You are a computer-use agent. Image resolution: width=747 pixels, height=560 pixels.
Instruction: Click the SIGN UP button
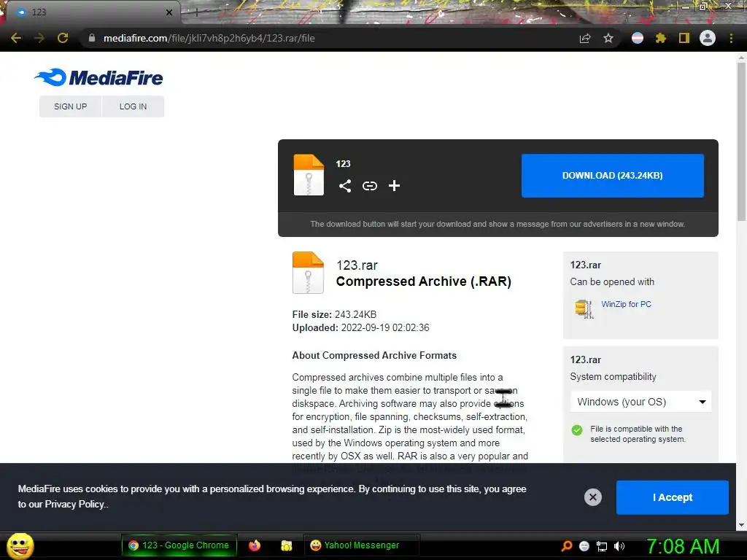coord(71,106)
